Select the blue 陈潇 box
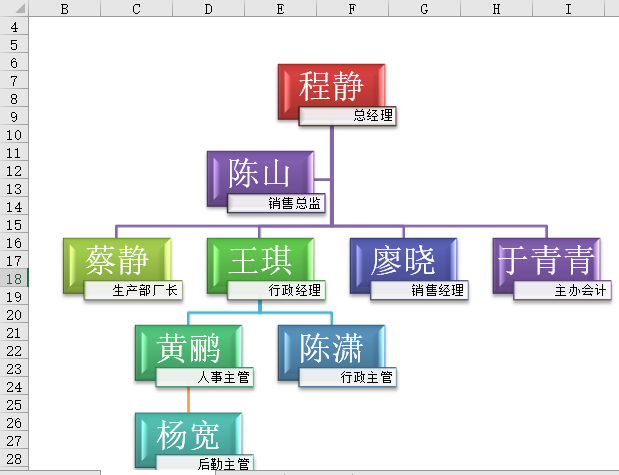The image size is (619, 475). click(331, 347)
